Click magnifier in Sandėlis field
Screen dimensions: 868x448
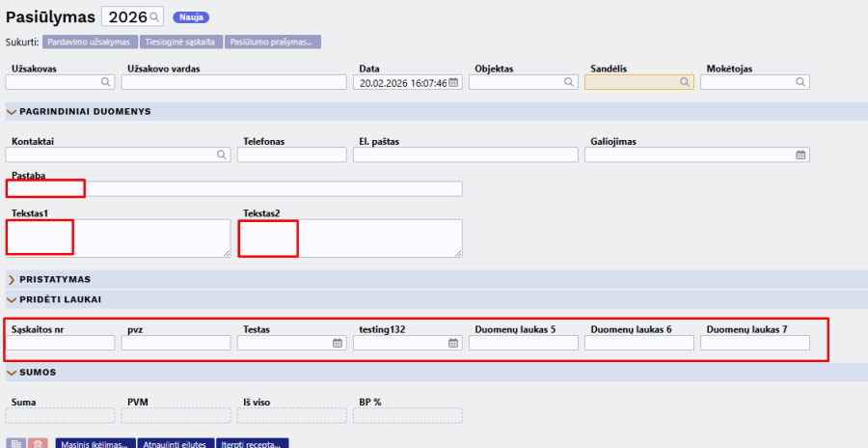685,83
